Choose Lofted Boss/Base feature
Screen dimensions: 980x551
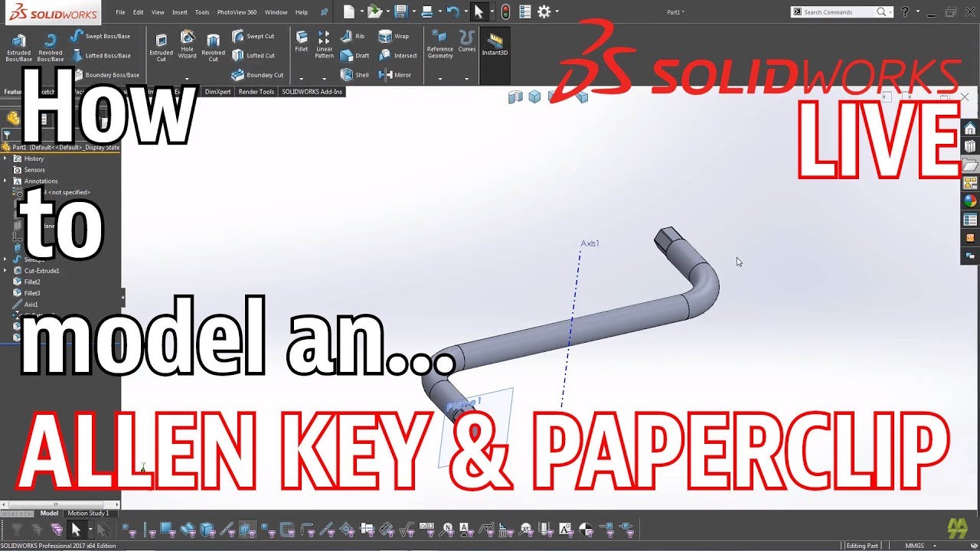pos(100,56)
